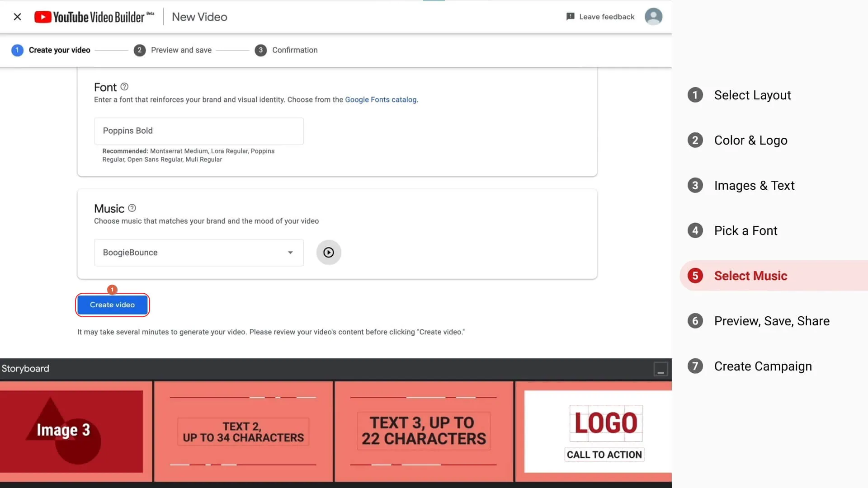Click the Preview Save Share step 6
Screen dimensions: 868x488
pos(773,320)
